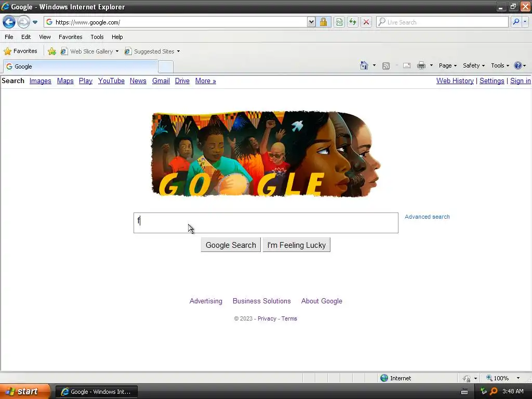Screen dimensions: 532x399
Task: Open the Business Solutions link
Action: [x=262, y=301]
